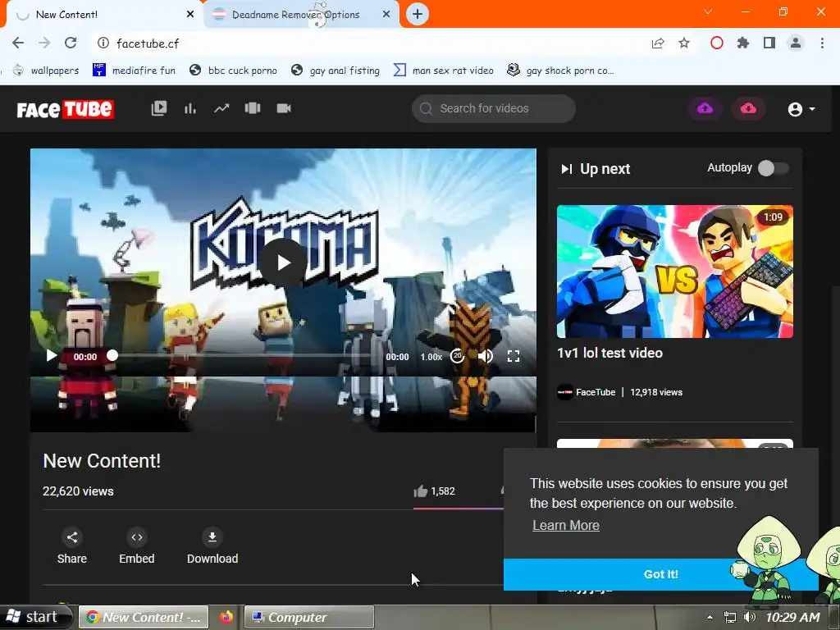
Task: Click the Embed button
Action: click(137, 546)
